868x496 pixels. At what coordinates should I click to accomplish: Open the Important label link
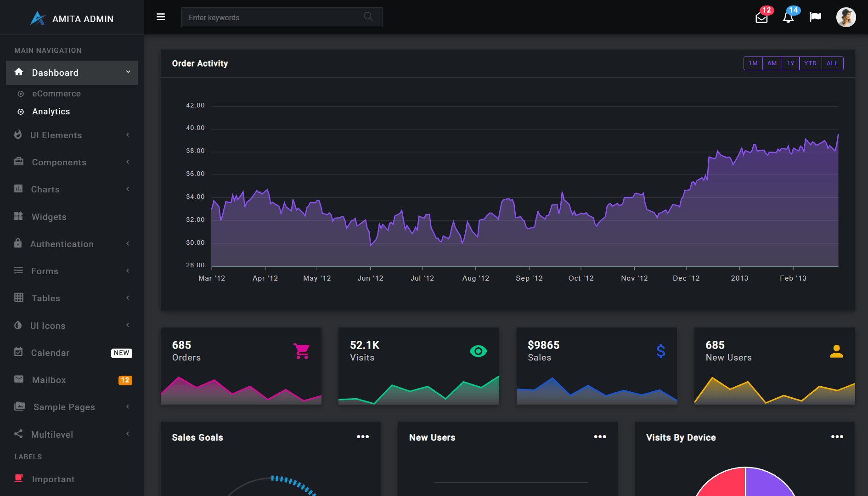pos(53,479)
